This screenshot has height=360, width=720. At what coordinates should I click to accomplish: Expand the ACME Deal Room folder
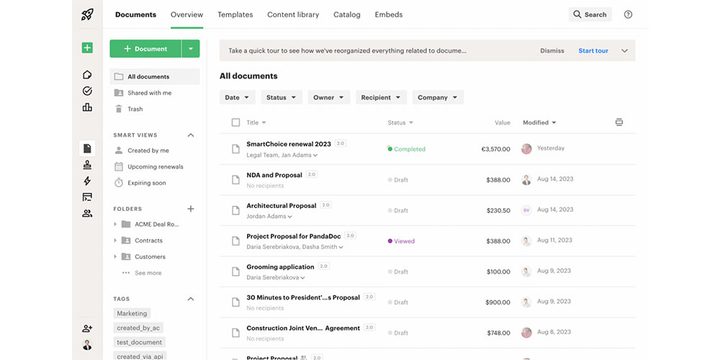pyautogui.click(x=115, y=225)
